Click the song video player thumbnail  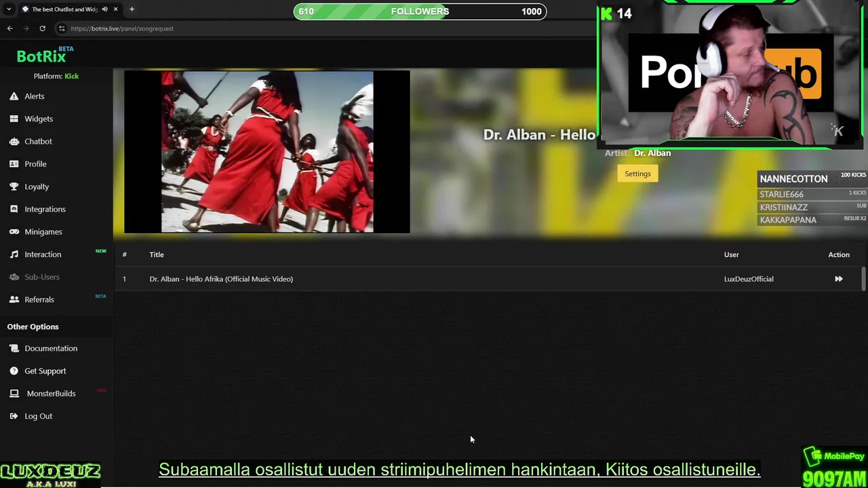pyautogui.click(x=267, y=152)
